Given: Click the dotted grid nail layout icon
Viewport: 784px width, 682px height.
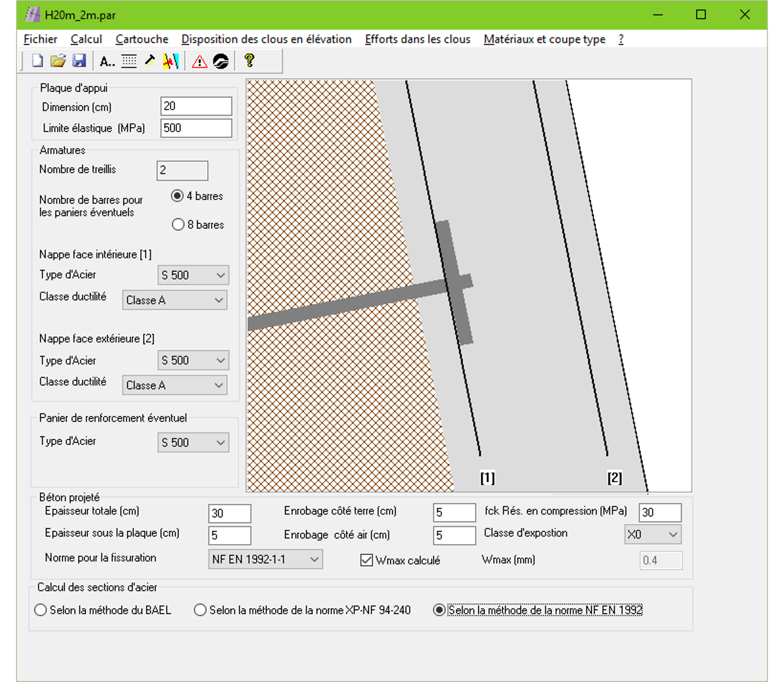Looking at the screenshot, I should 129,61.
